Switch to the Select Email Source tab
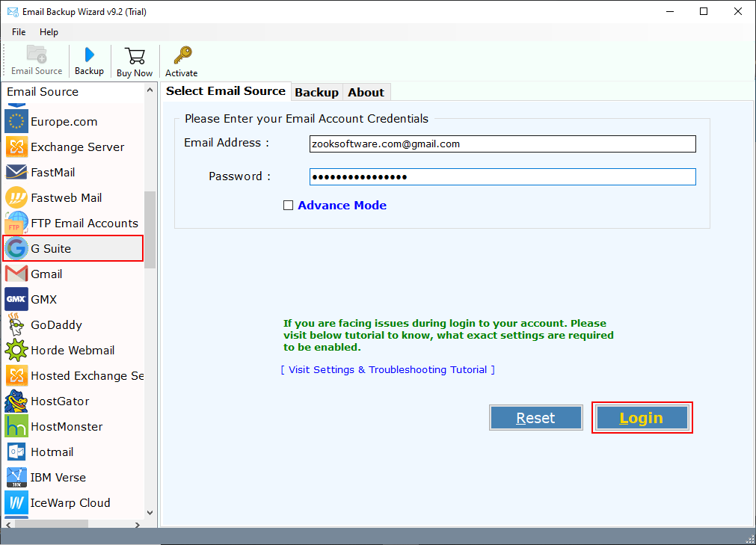The height and width of the screenshot is (545, 756). (226, 91)
